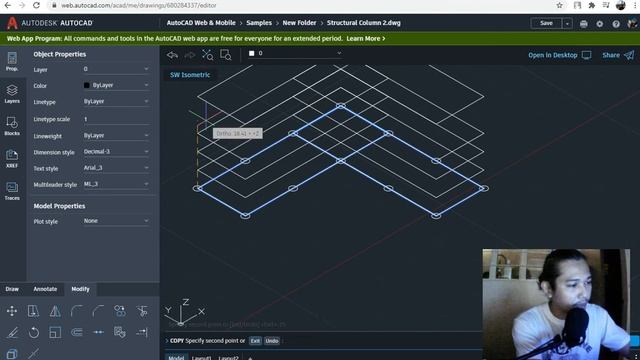Click Undo in the COPY command line

(x=272, y=341)
